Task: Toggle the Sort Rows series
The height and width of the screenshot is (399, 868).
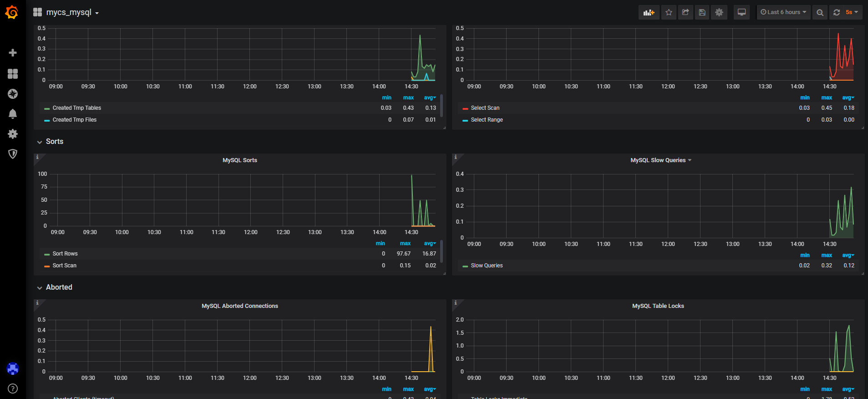Action: [x=65, y=254]
